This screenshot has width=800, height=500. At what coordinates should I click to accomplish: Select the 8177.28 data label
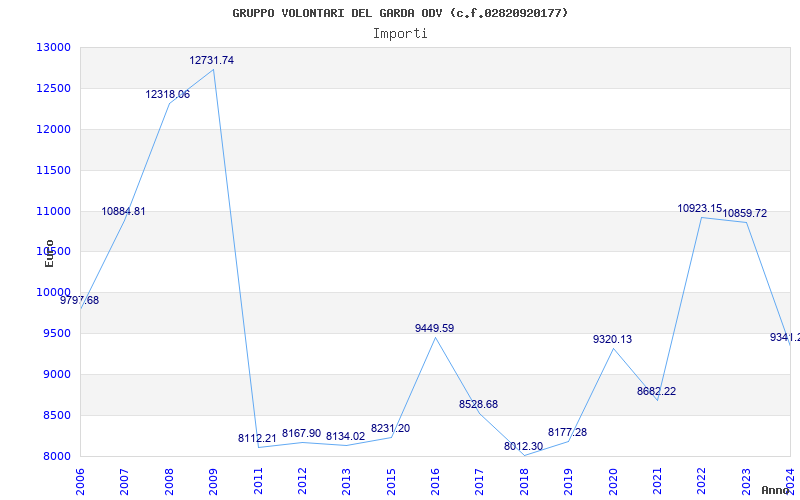(x=567, y=433)
